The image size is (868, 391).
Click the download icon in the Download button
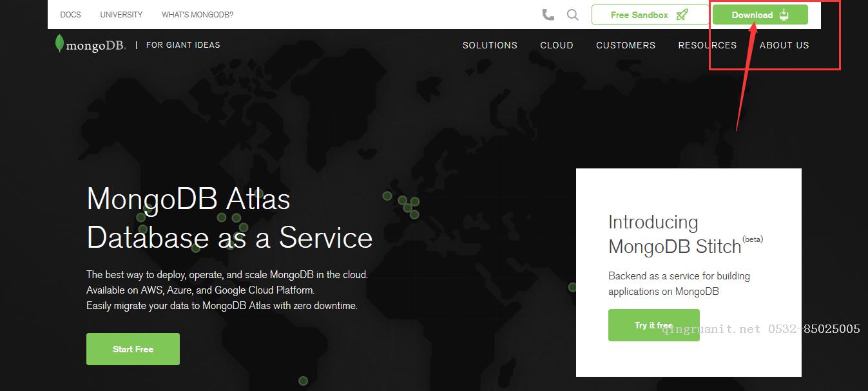[x=784, y=15]
